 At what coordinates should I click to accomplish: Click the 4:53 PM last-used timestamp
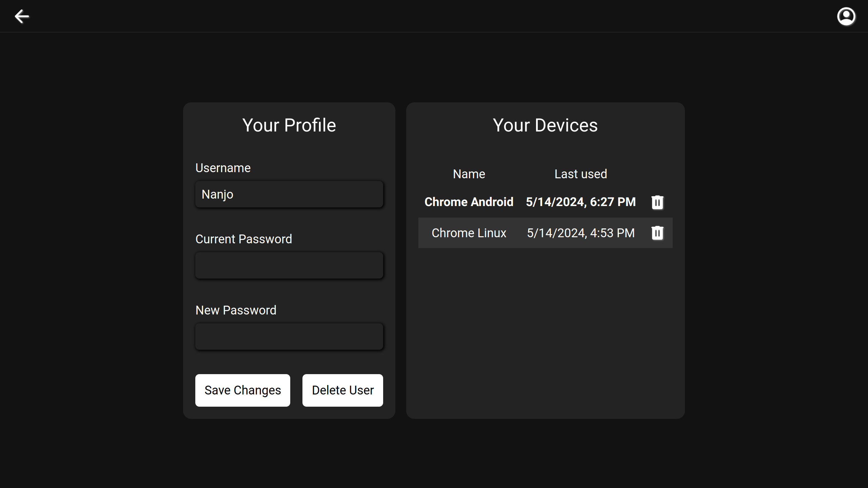tap(580, 233)
